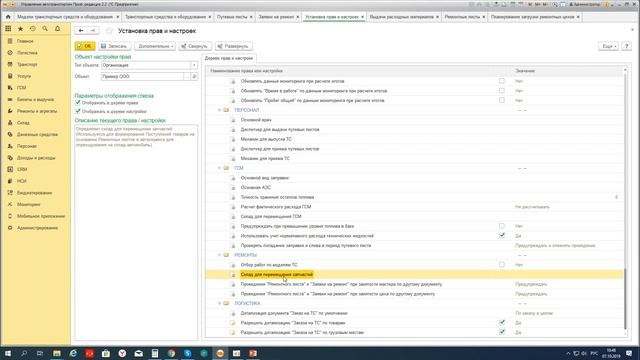Open the notifications bell icon
Image resolution: width=640 pixels, height=360 pixels.
[x=58, y=29]
